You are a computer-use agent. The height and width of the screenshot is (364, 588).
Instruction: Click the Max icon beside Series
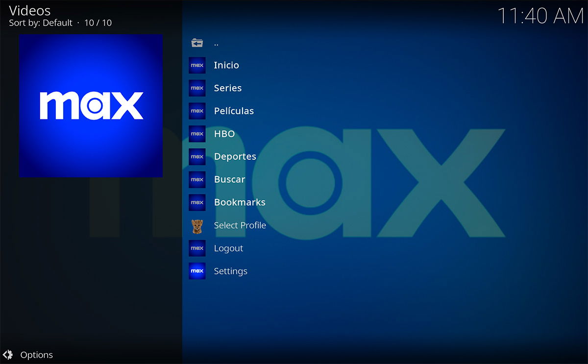[197, 88]
